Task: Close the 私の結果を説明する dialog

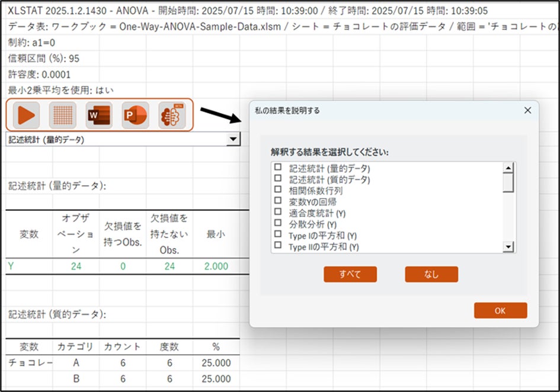Action: (527, 110)
